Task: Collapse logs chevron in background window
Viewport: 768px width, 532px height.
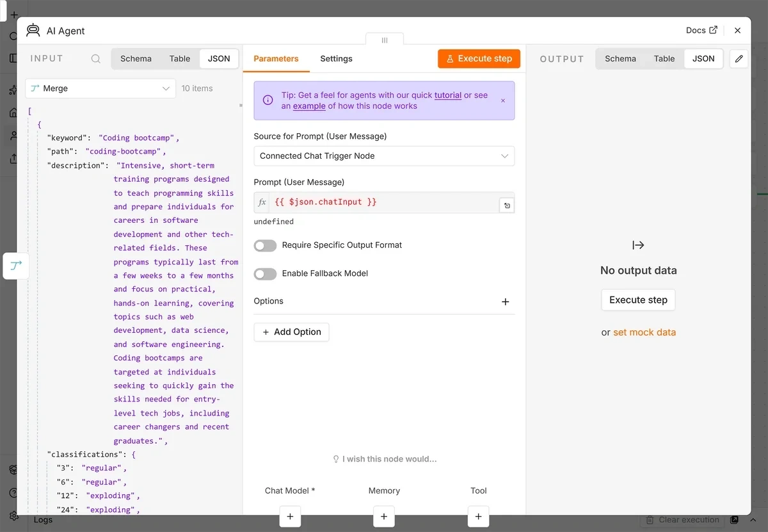Action: tap(753, 520)
